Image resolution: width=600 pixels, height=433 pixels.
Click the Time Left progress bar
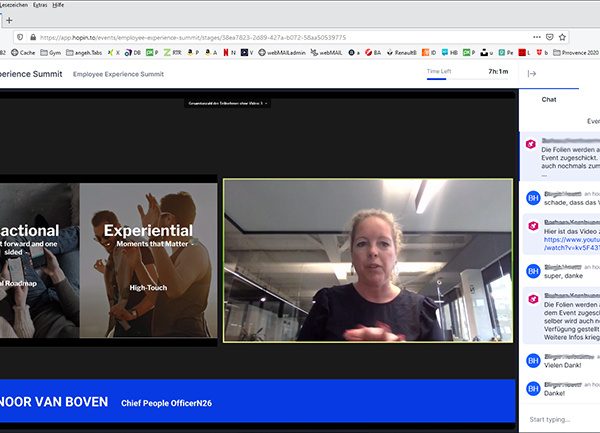[x=468, y=79]
